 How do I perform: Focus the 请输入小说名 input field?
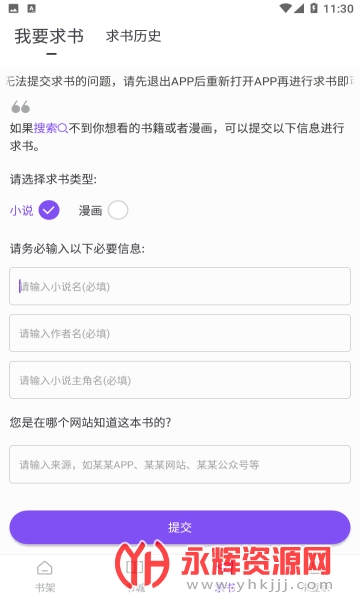[x=180, y=286]
